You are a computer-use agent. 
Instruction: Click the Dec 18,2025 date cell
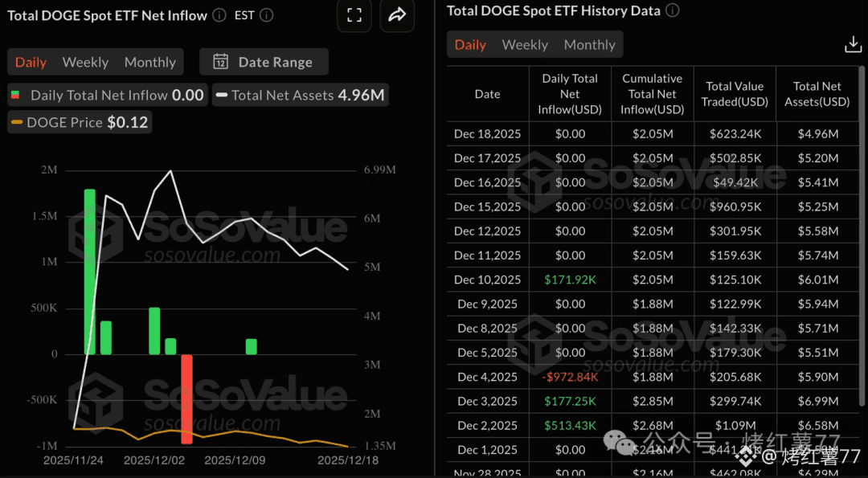pyautogui.click(x=488, y=134)
